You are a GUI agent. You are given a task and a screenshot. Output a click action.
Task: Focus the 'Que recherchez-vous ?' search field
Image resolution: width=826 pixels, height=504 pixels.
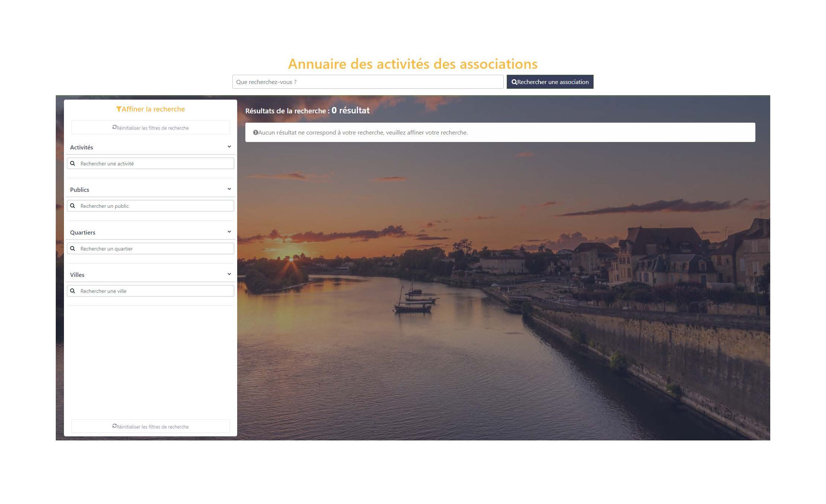click(368, 82)
